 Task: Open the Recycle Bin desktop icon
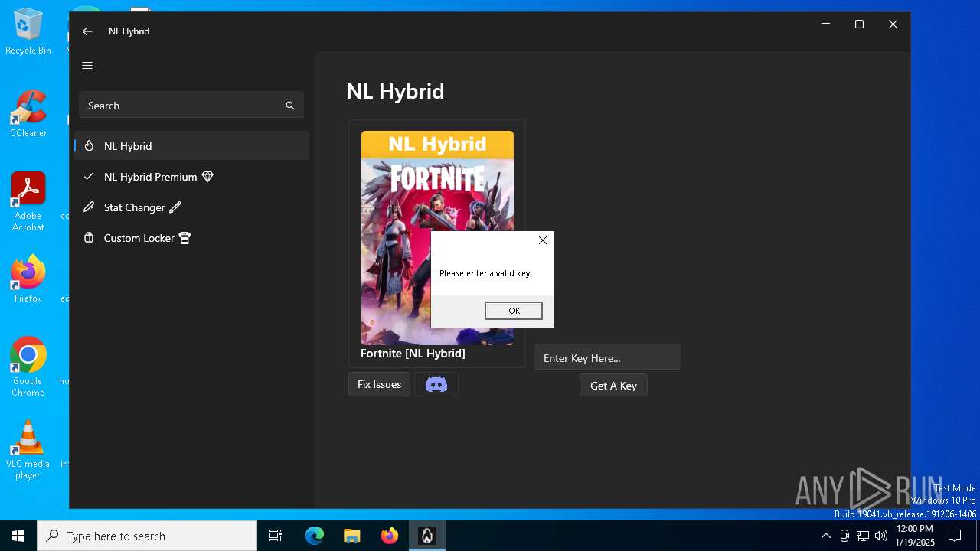pyautogui.click(x=28, y=32)
